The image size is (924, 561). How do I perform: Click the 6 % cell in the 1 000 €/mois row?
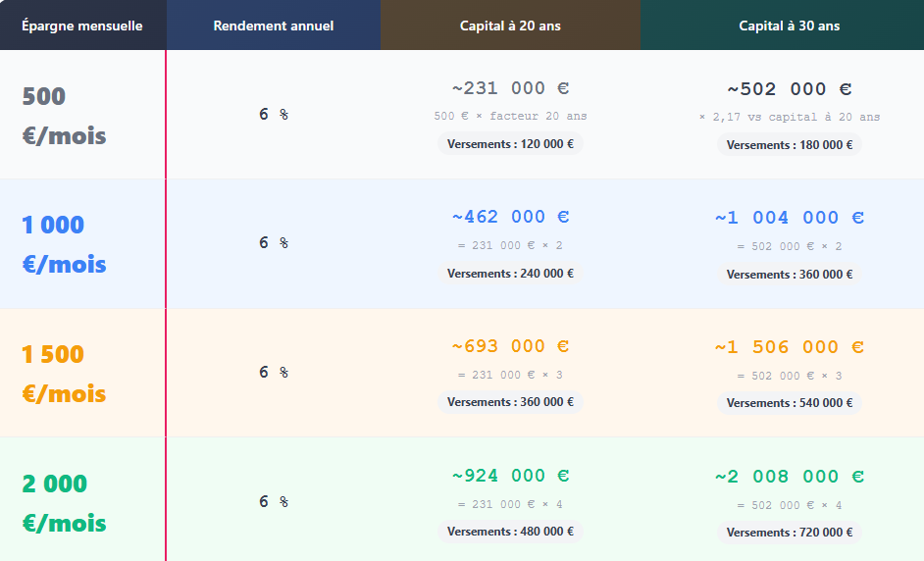(x=274, y=243)
